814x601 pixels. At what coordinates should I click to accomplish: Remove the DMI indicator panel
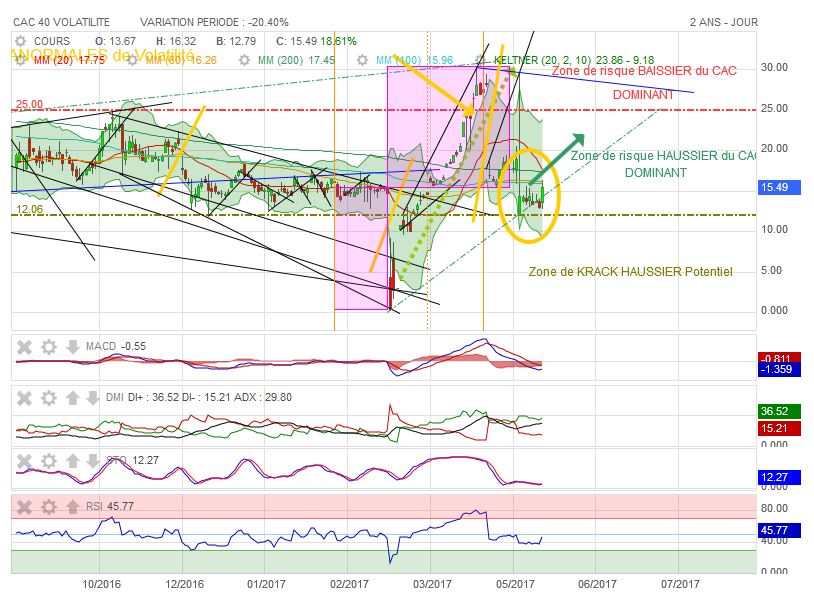click(24, 398)
